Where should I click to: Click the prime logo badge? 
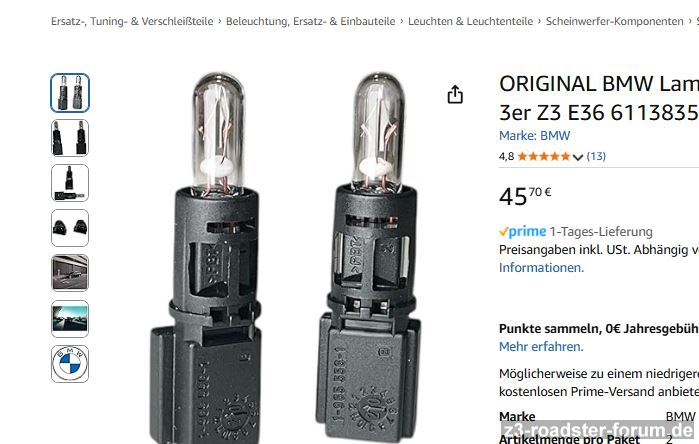point(522,231)
